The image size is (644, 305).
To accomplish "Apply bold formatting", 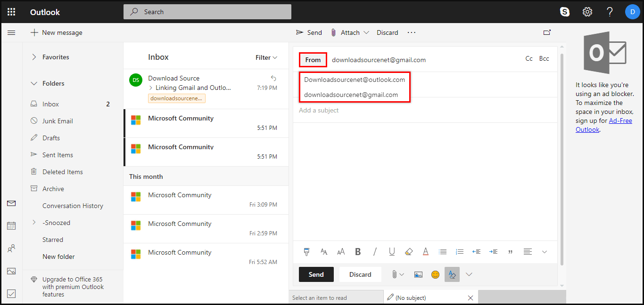I will tap(358, 252).
